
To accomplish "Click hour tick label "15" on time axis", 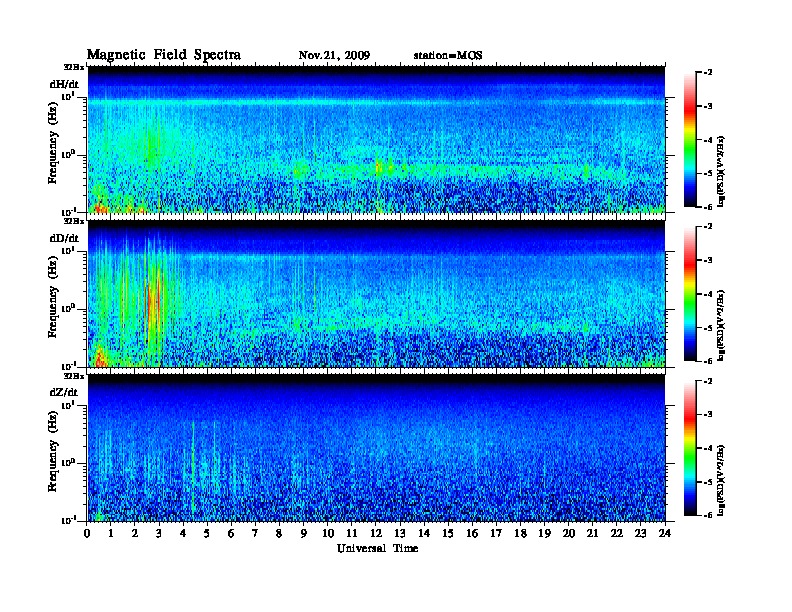I will (x=448, y=533).
